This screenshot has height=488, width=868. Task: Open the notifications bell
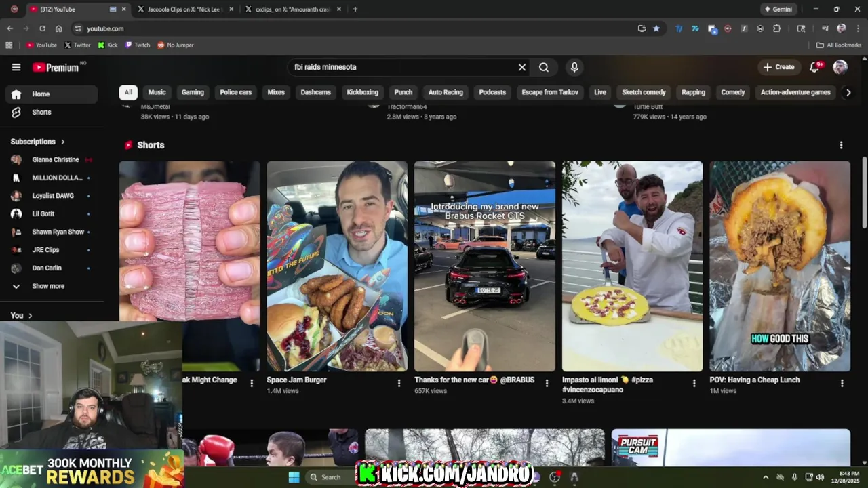click(x=815, y=67)
